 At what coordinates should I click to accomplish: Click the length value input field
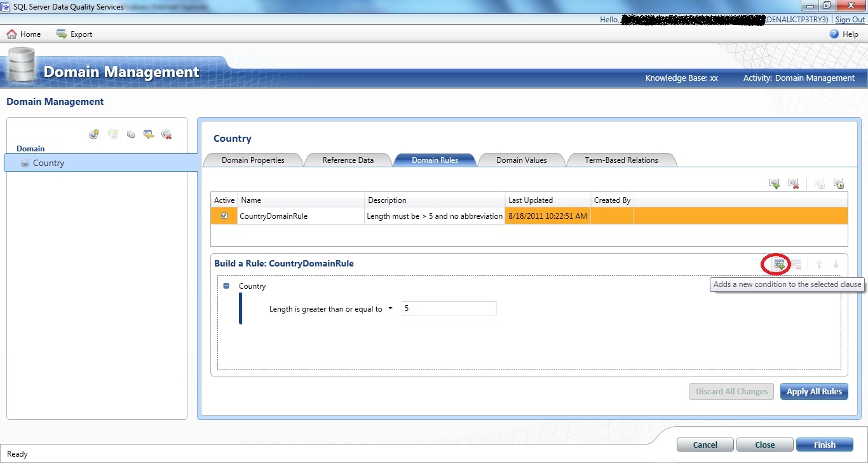pos(449,308)
